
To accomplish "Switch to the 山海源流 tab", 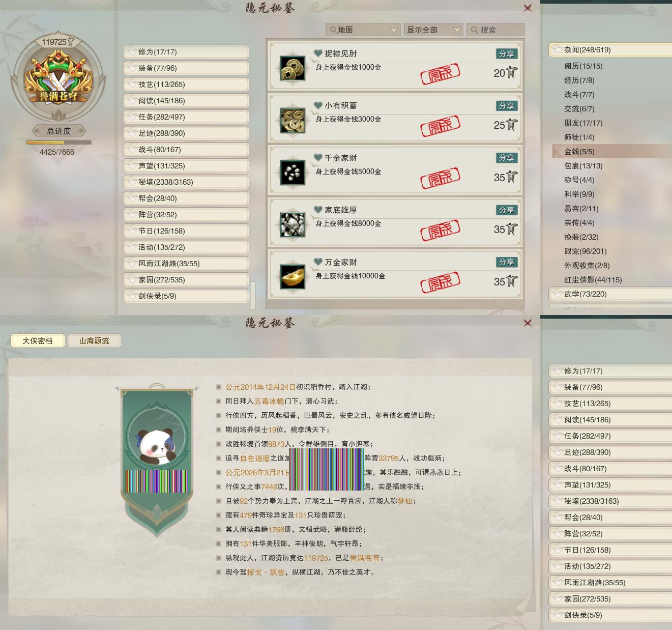I will click(x=94, y=341).
